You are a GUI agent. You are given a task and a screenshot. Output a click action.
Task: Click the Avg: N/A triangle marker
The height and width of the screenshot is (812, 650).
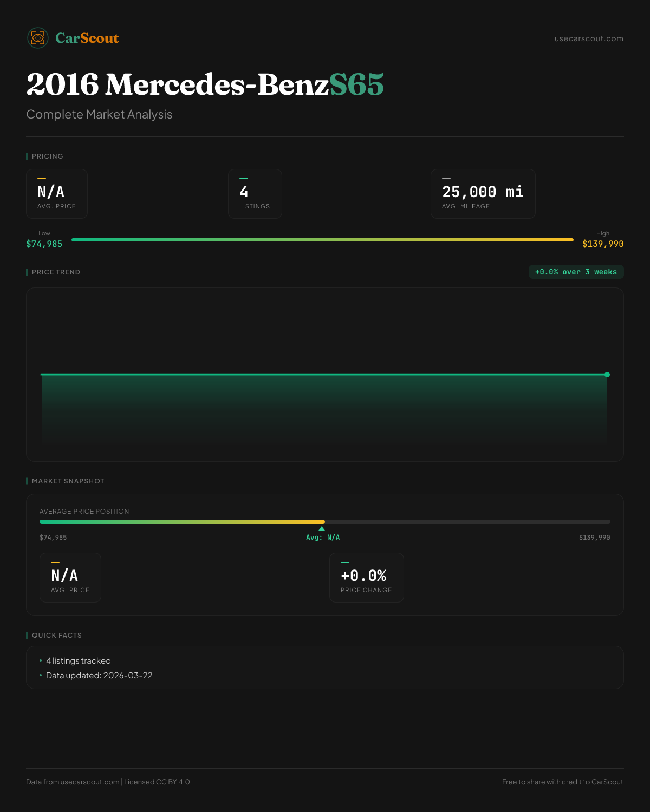pos(322,529)
